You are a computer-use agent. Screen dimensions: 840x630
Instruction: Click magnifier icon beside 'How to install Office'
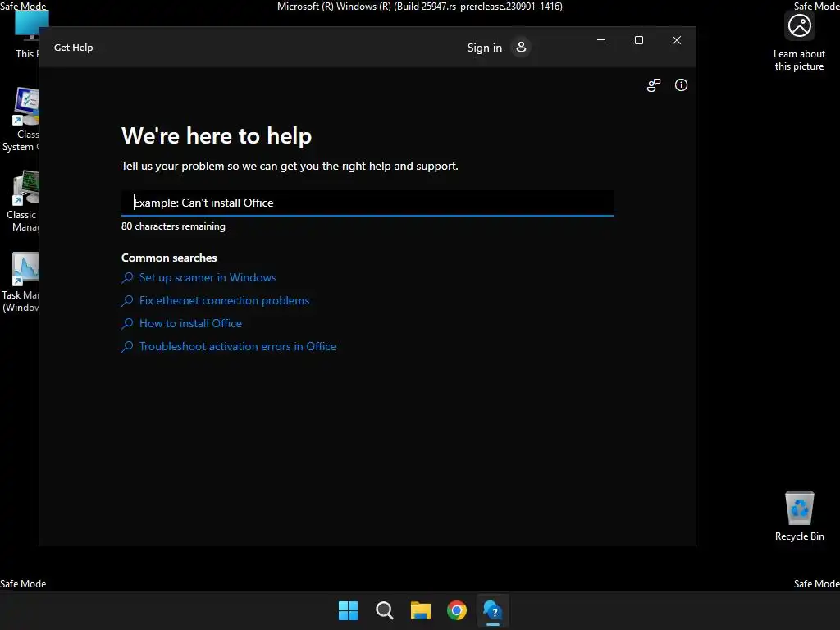(x=127, y=324)
